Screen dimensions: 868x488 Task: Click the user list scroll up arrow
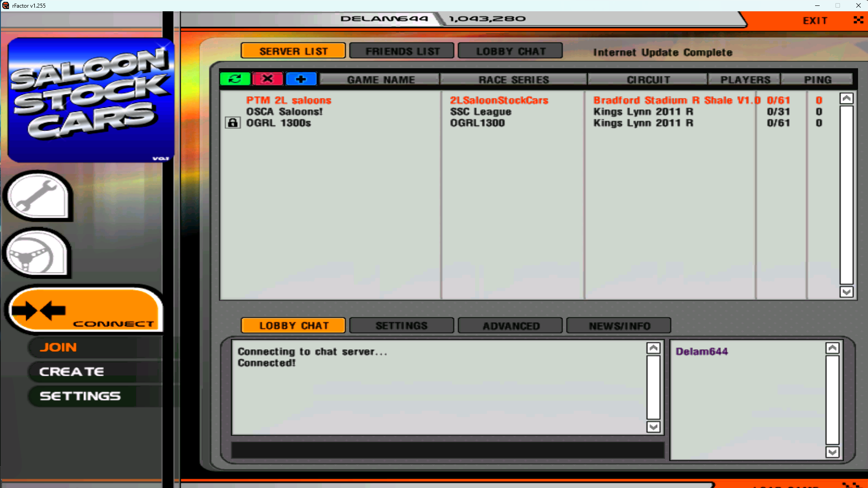(832, 348)
